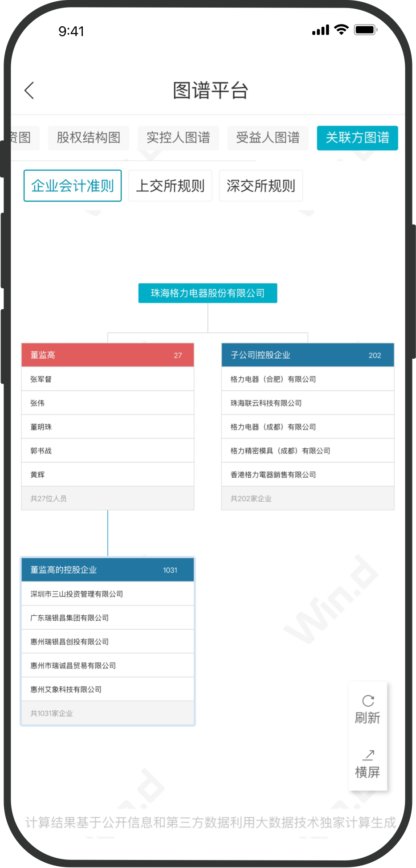Viewport: 416px width, 868px height.
Task: Select person 张军督
Action: click(108, 379)
